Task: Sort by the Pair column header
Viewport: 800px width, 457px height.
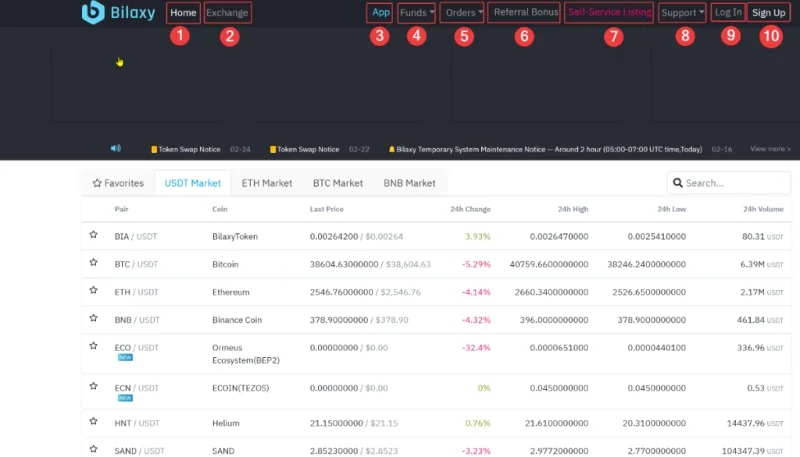Action: pos(121,209)
